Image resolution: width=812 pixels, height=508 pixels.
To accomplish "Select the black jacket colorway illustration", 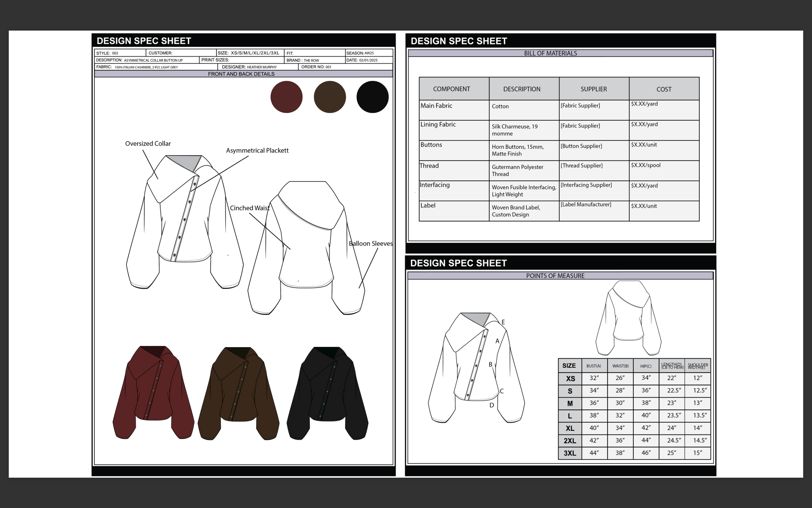I will [x=327, y=393].
